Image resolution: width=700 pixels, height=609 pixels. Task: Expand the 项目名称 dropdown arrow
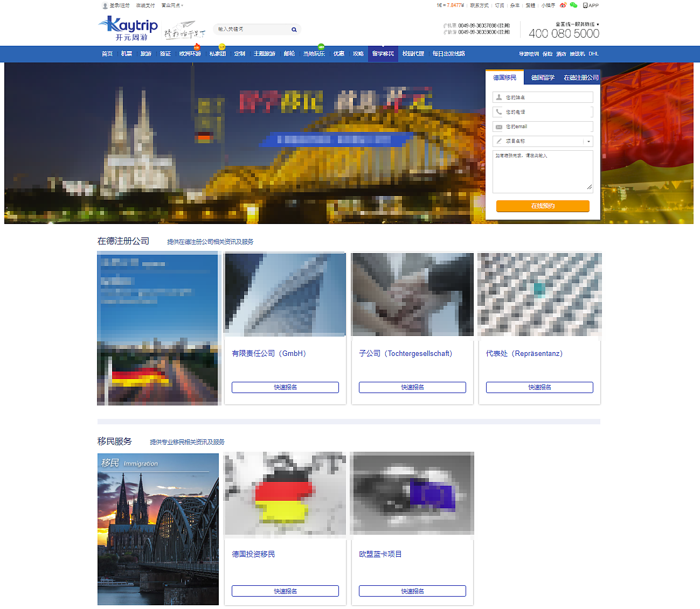point(588,142)
